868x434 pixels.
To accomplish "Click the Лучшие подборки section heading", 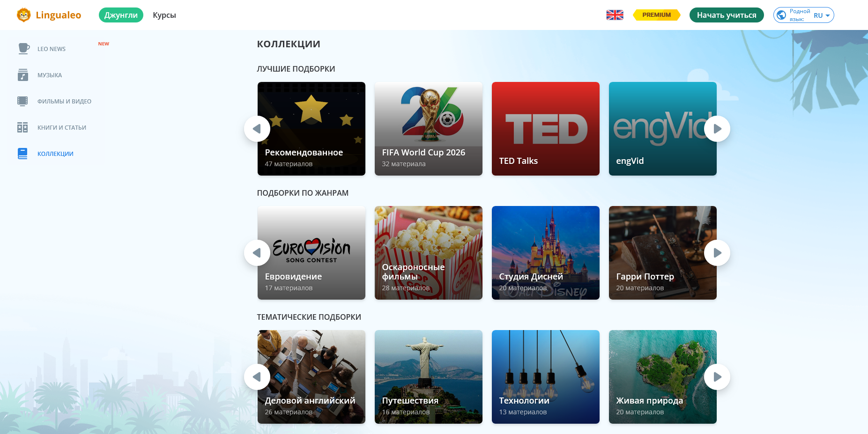I will (x=296, y=69).
